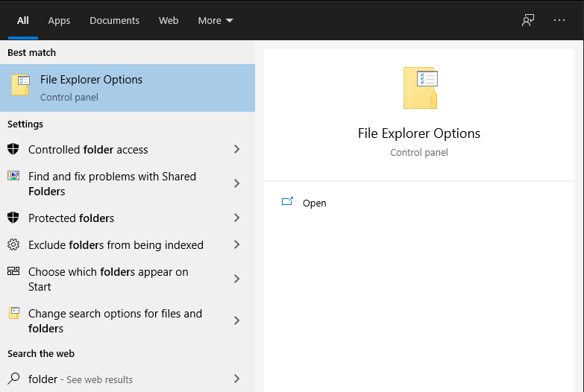Select the Web search tab
This screenshot has width=584, height=392.
(169, 20)
